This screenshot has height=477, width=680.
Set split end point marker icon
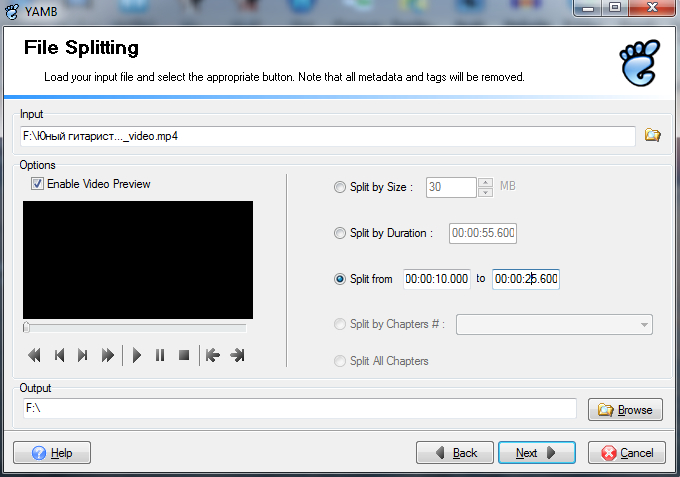tap(237, 355)
